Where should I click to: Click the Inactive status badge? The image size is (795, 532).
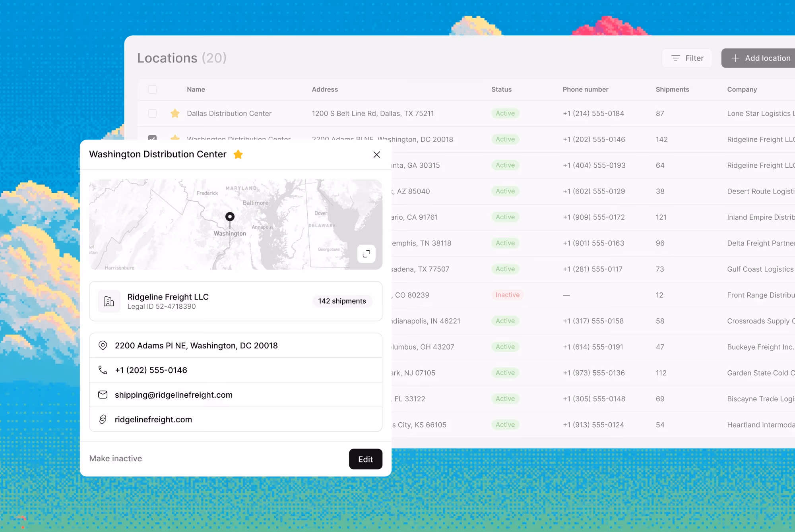(x=508, y=295)
